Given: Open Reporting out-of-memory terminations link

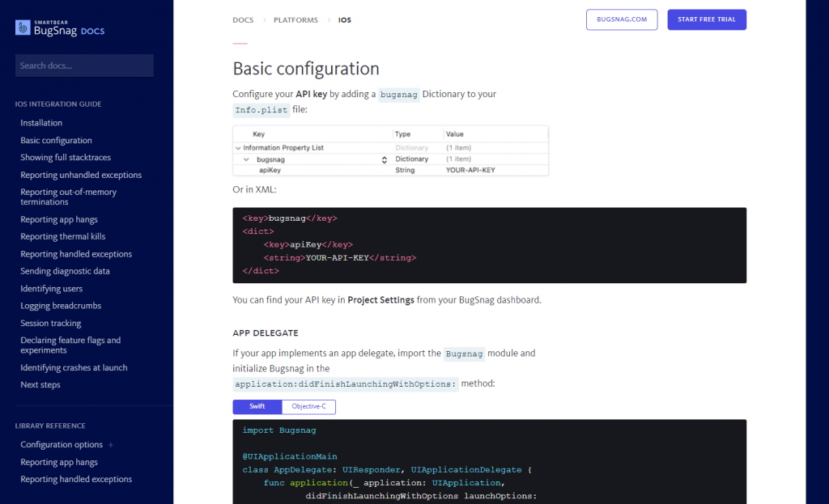Looking at the screenshot, I should click(x=69, y=197).
